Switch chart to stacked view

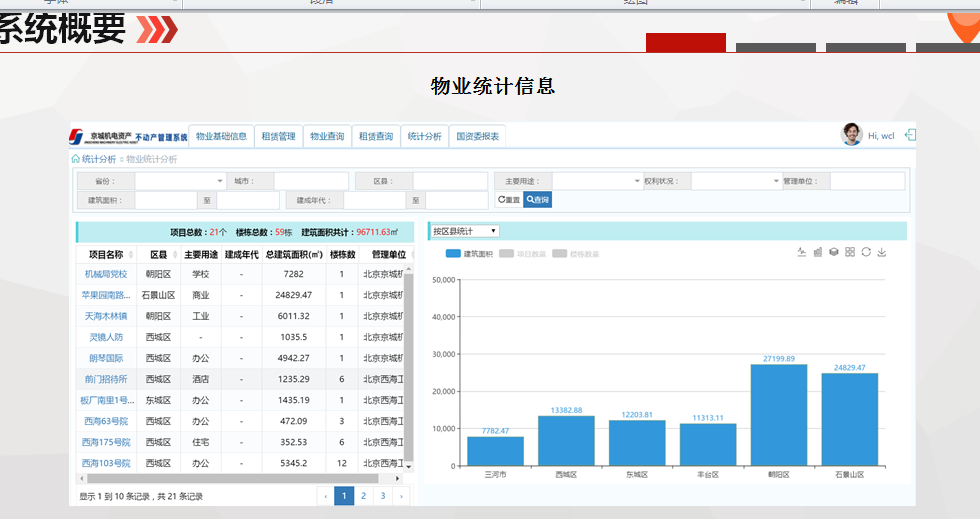(834, 252)
